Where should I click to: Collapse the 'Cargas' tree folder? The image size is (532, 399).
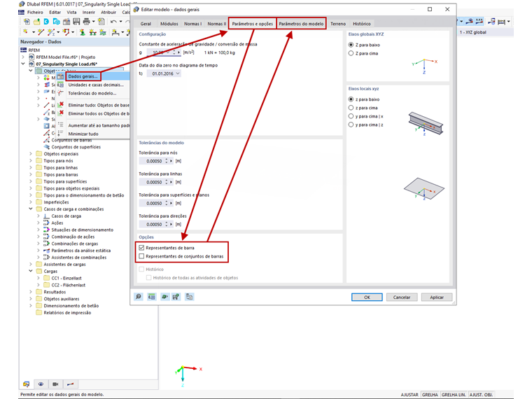(x=31, y=271)
